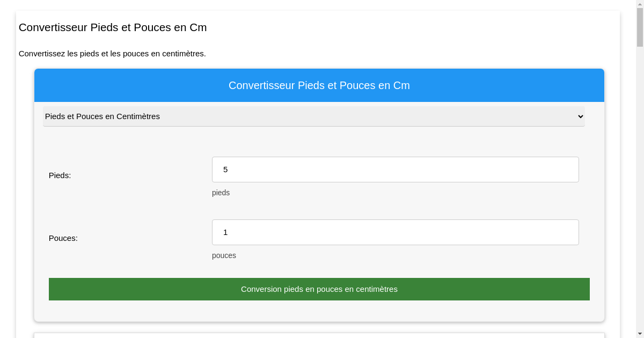
Task: Select the "Pieds et Pouces en Centimètres" option text
Action: pos(103,116)
